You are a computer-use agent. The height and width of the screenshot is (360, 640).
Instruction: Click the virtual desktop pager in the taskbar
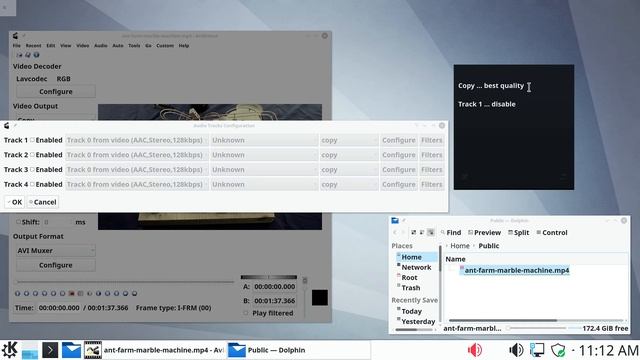point(30,350)
